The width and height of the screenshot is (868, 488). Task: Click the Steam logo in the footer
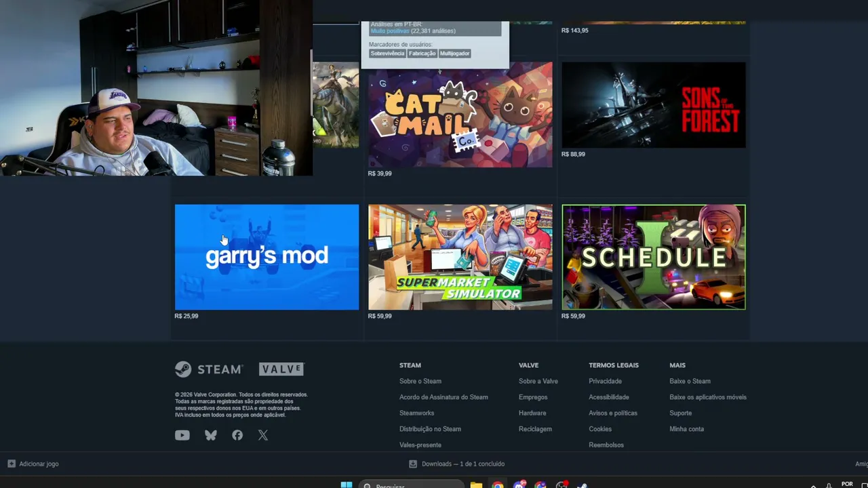(209, 369)
